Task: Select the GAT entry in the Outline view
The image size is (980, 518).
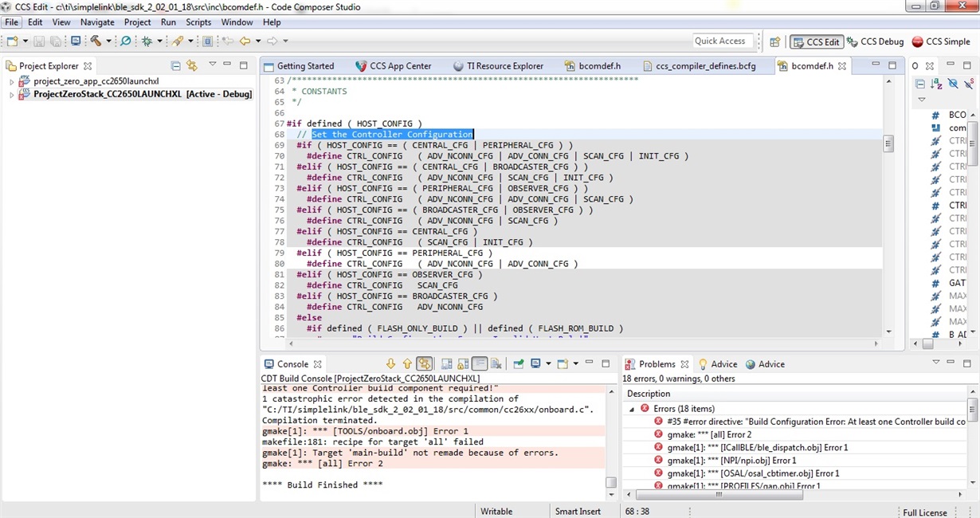Action: (956, 283)
